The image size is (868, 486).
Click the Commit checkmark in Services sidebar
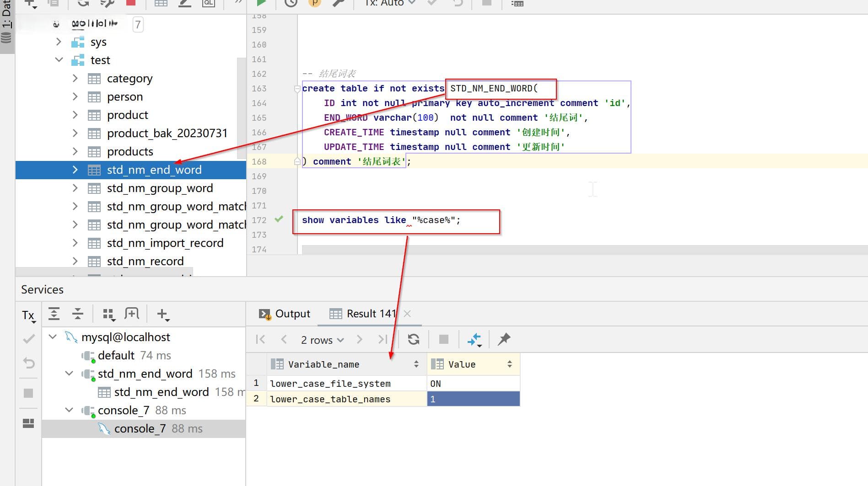coord(28,339)
